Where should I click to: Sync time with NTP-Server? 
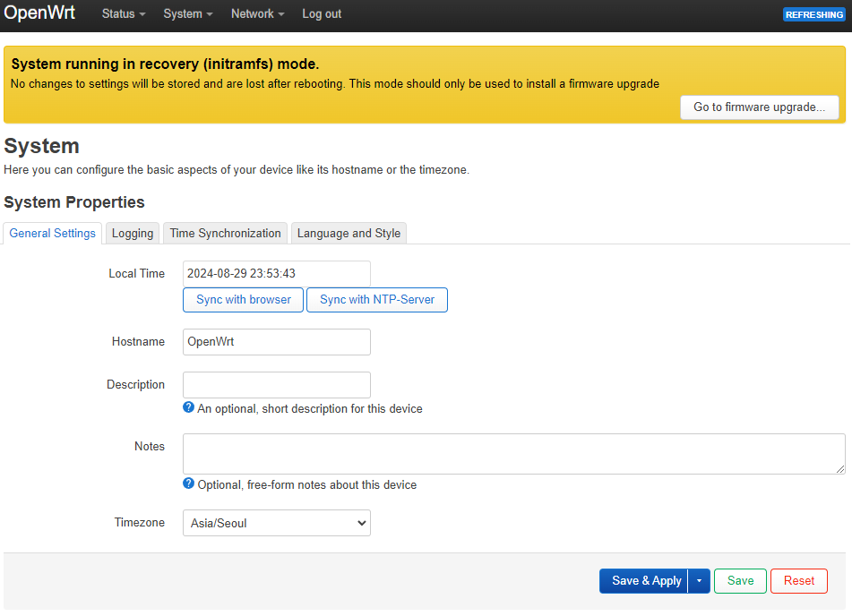tap(377, 300)
